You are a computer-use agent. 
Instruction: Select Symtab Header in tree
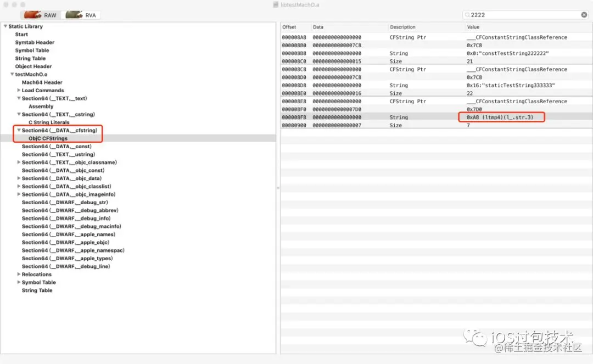(35, 42)
